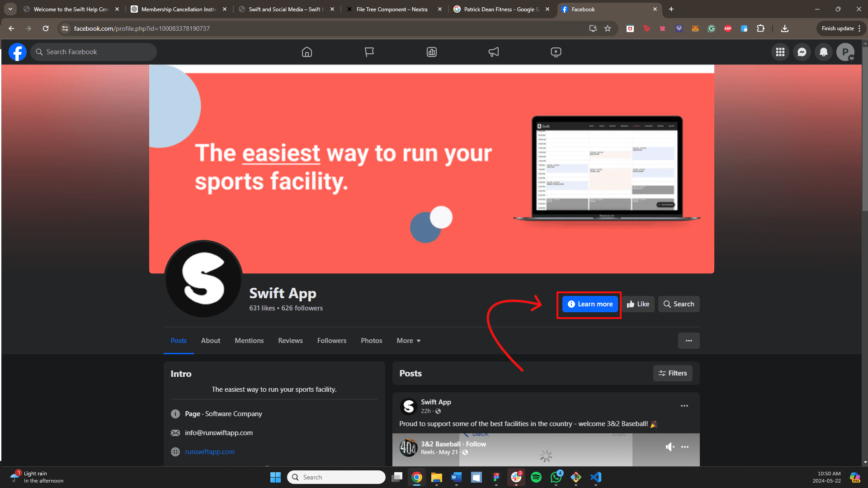Click the Learn more button on Swift App
Screen dimensions: 868x488
pyautogui.click(x=590, y=304)
